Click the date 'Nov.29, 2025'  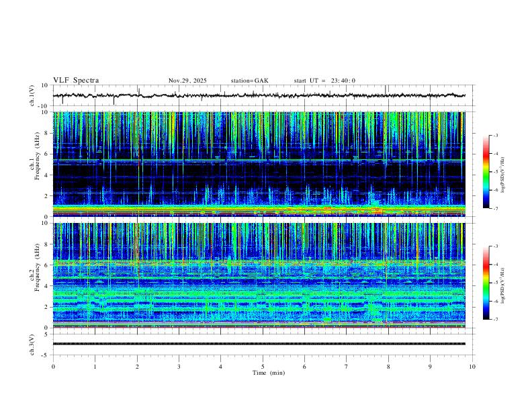[x=187, y=81]
